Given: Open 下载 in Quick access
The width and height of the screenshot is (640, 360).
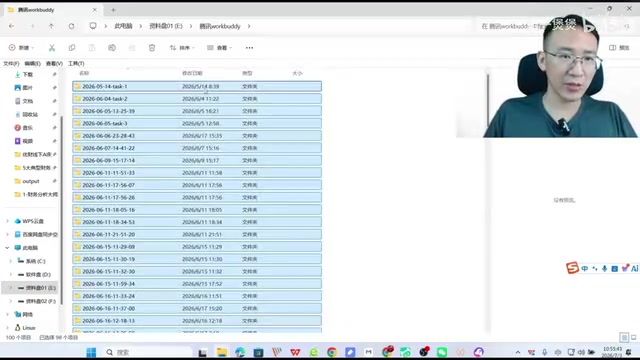Looking at the screenshot, I should (x=27, y=75).
